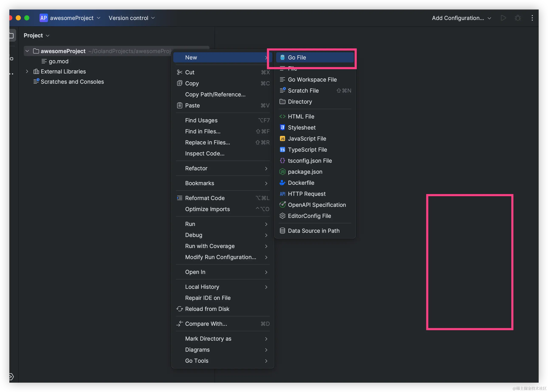Expand External Libraries tree node
Screen dimensions: 548x392
(27, 71)
